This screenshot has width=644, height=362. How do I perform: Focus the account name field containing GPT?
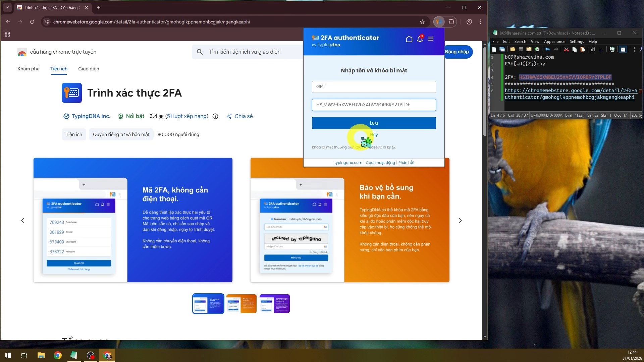click(374, 87)
